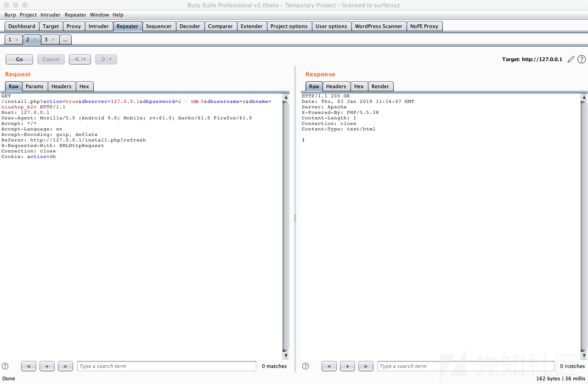Go to next response search match
The height and width of the screenshot is (384, 588).
pos(366,366)
